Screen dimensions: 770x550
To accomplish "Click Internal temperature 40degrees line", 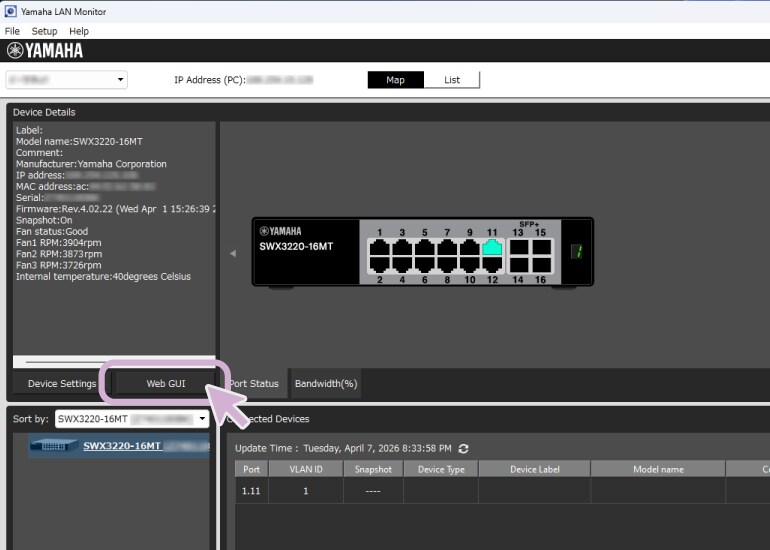I will click(103, 276).
